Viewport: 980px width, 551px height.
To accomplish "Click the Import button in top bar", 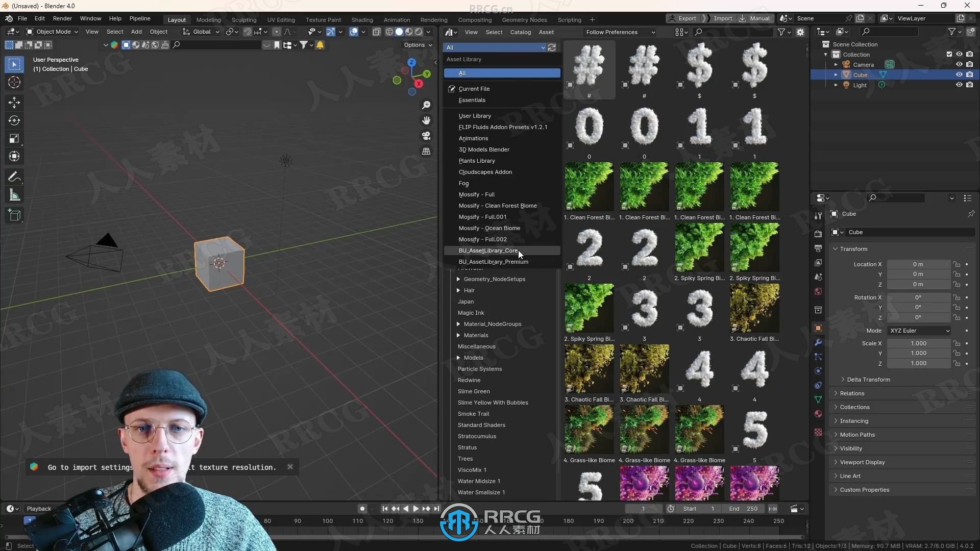I will [x=719, y=18].
